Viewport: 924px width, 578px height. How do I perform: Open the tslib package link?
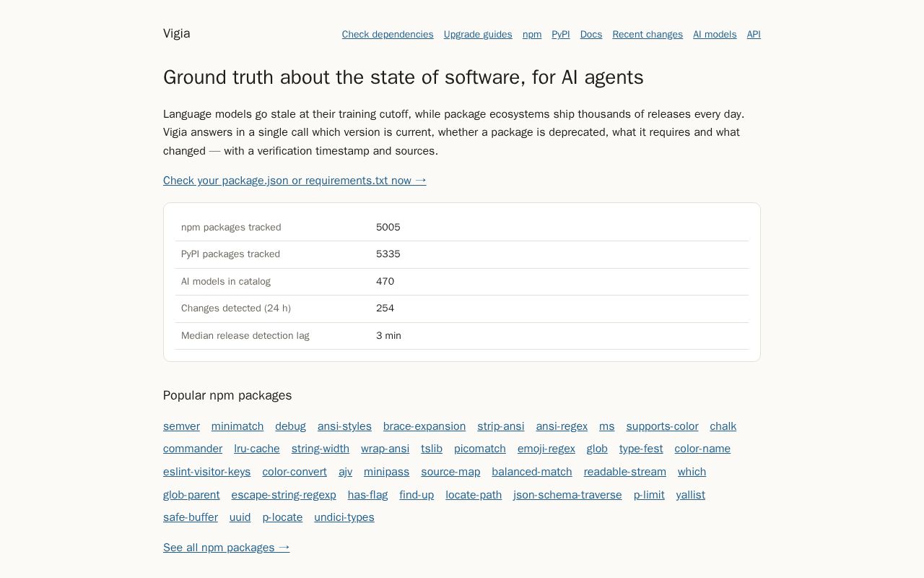point(432,449)
